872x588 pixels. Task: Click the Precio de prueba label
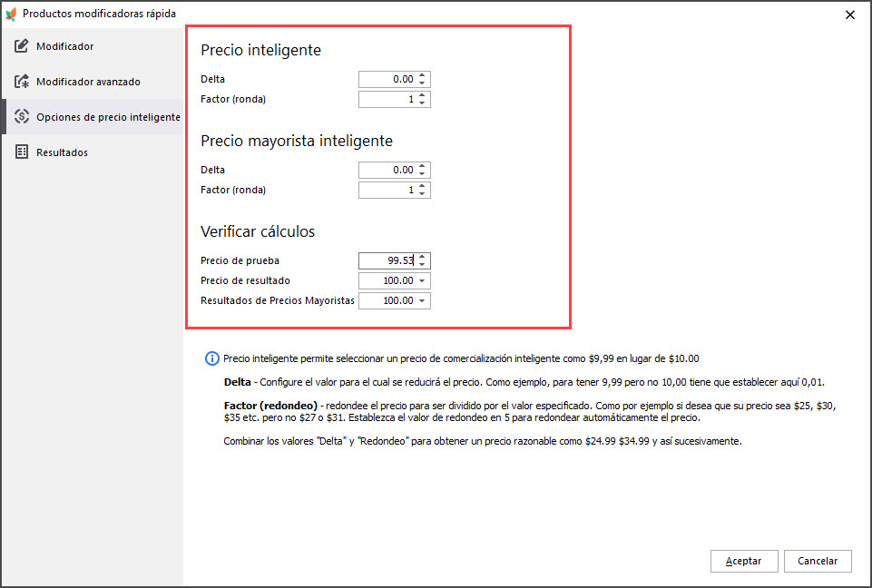(x=240, y=260)
